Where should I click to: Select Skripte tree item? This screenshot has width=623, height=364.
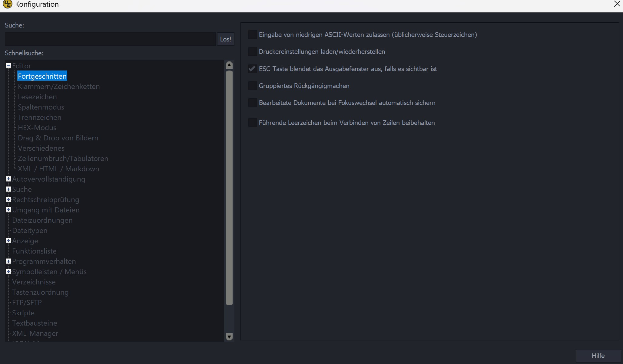coord(23,313)
